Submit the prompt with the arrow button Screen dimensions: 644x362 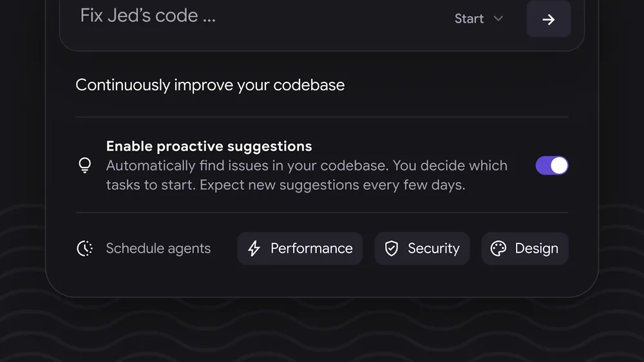[549, 19]
